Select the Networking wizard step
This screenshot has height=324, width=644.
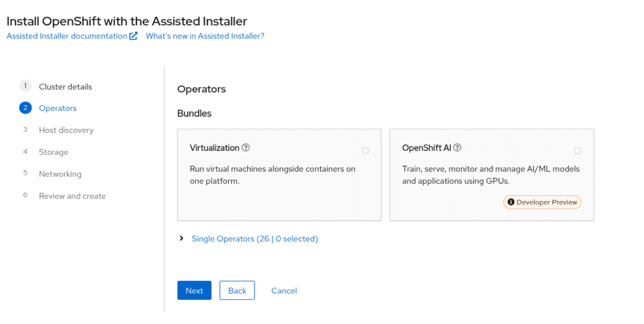pyautogui.click(x=60, y=174)
